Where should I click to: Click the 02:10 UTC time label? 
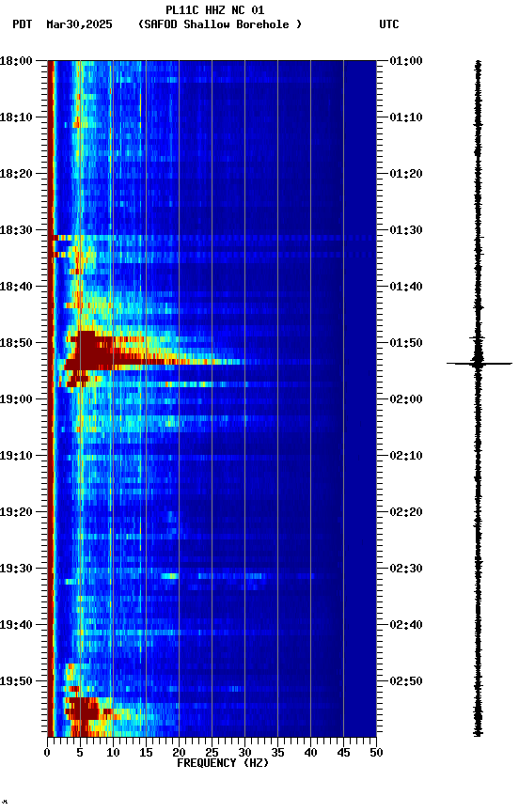click(x=406, y=456)
